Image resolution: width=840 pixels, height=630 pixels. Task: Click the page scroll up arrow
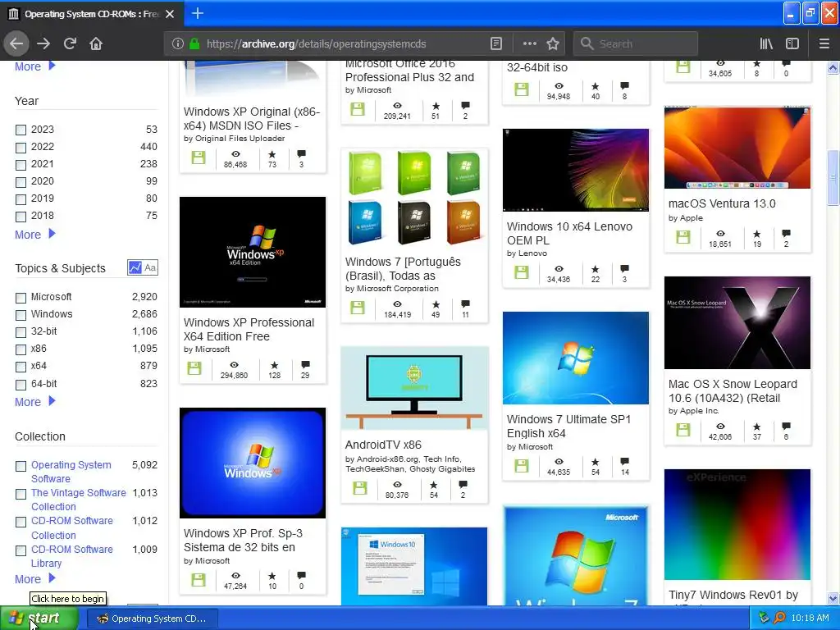[833, 67]
